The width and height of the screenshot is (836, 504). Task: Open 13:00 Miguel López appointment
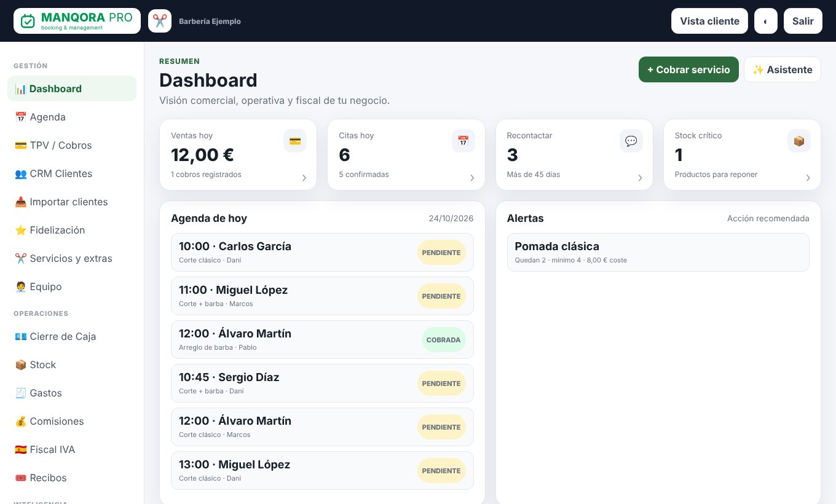[x=322, y=470]
